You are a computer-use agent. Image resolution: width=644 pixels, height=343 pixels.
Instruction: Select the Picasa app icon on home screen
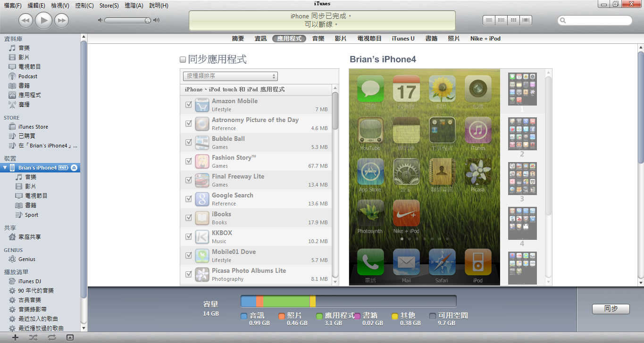478,171
